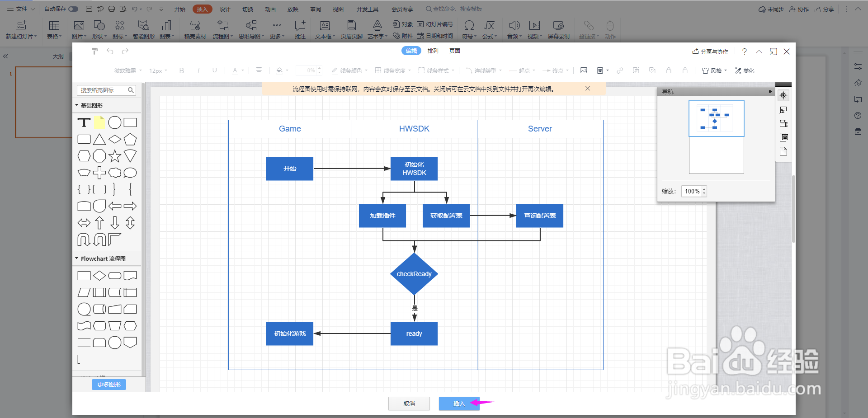Screen dimensions: 868x418
Task: Select the yellow note shape
Action: [x=99, y=122]
